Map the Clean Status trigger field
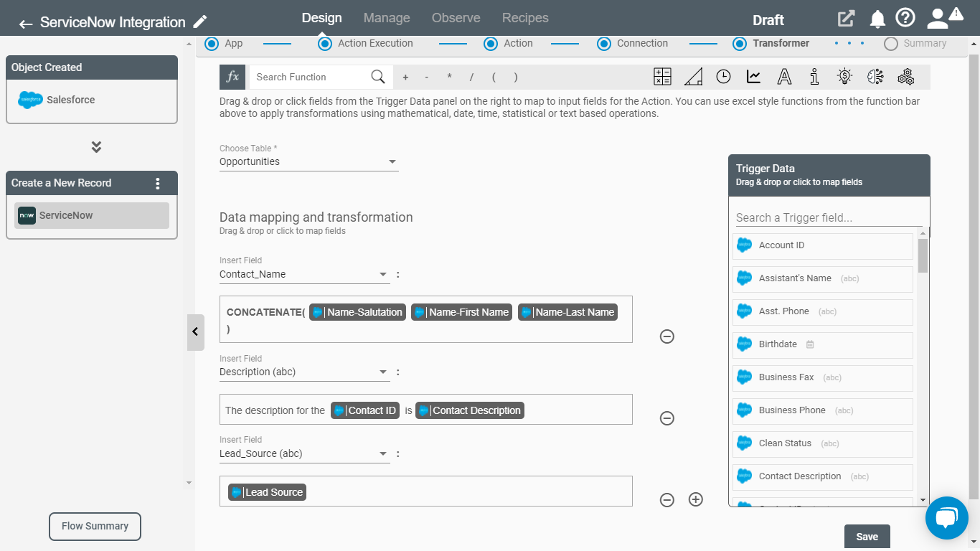The height and width of the screenshot is (551, 980). click(823, 443)
